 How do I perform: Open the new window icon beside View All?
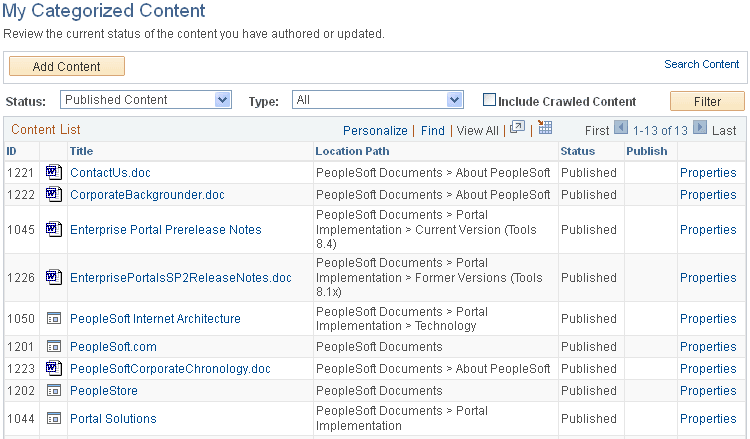click(517, 129)
